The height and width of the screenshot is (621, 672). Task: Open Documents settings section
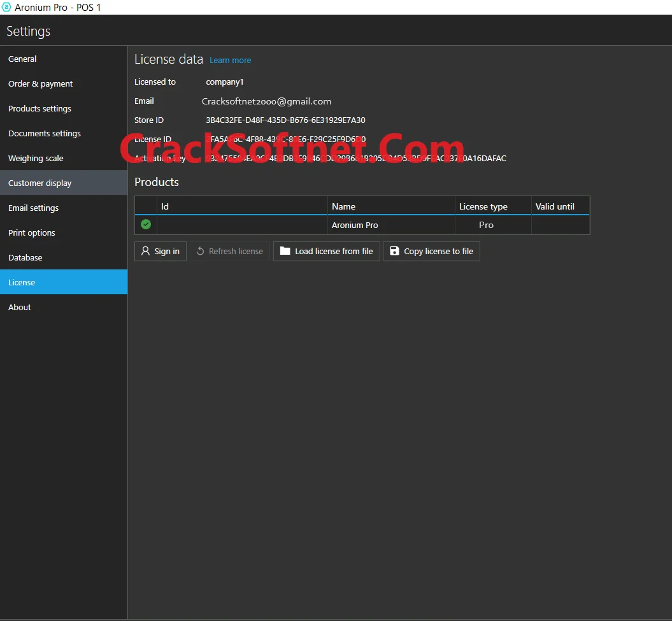(64, 133)
